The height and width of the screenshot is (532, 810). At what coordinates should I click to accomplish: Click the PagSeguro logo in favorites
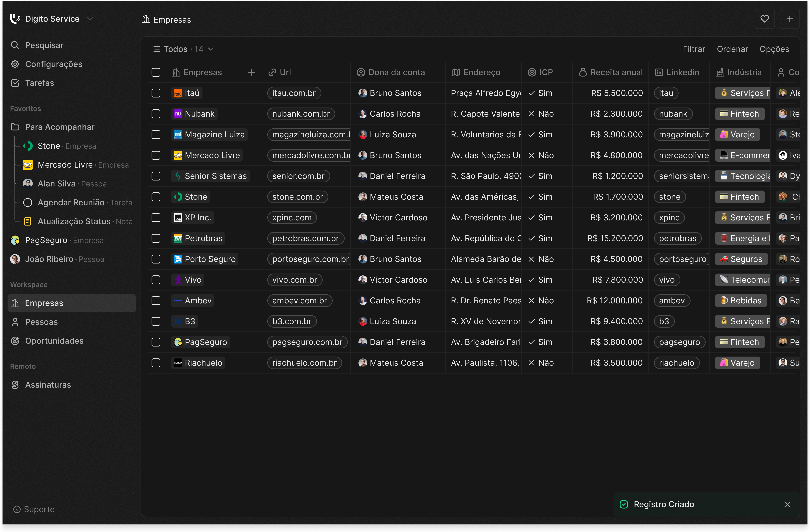point(15,240)
